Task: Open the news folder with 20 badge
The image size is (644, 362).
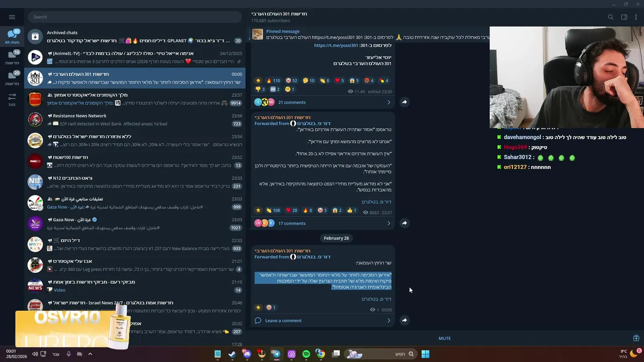Action: pos(12,78)
